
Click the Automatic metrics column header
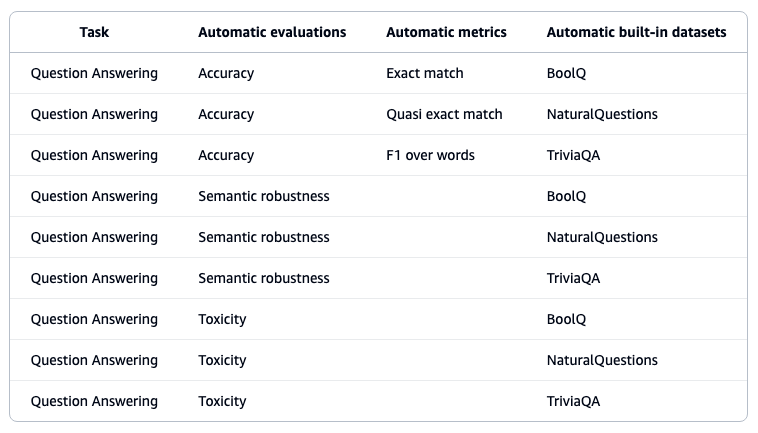point(446,32)
